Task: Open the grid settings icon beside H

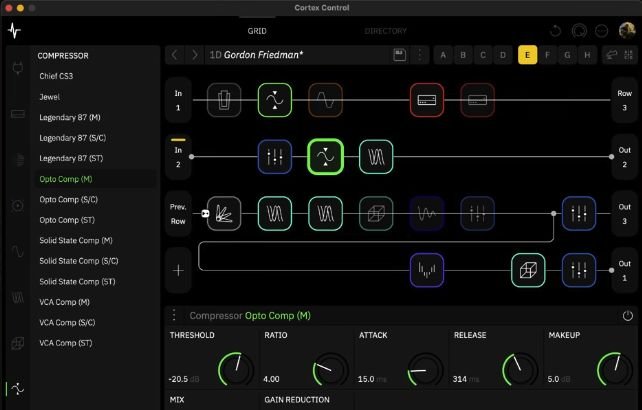Action: point(628,55)
